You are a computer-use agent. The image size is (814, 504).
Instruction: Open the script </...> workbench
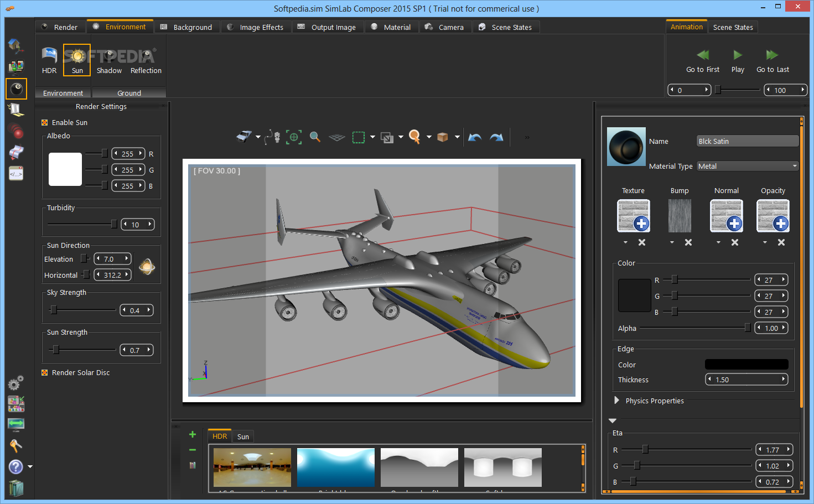(16, 173)
